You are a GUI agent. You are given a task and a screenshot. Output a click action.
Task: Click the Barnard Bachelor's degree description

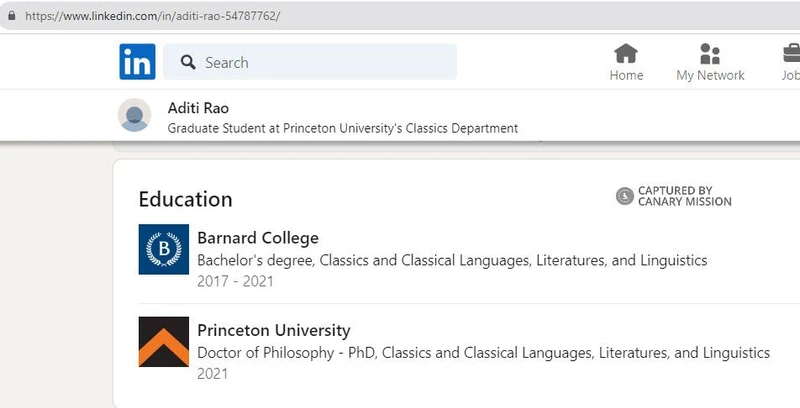pyautogui.click(x=452, y=260)
